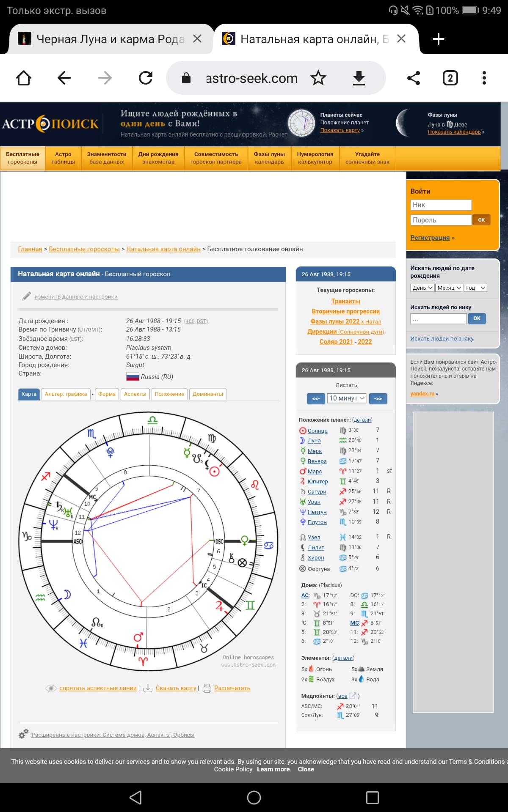Switch to the Положение tab
The height and width of the screenshot is (812, 508).
pyautogui.click(x=169, y=394)
